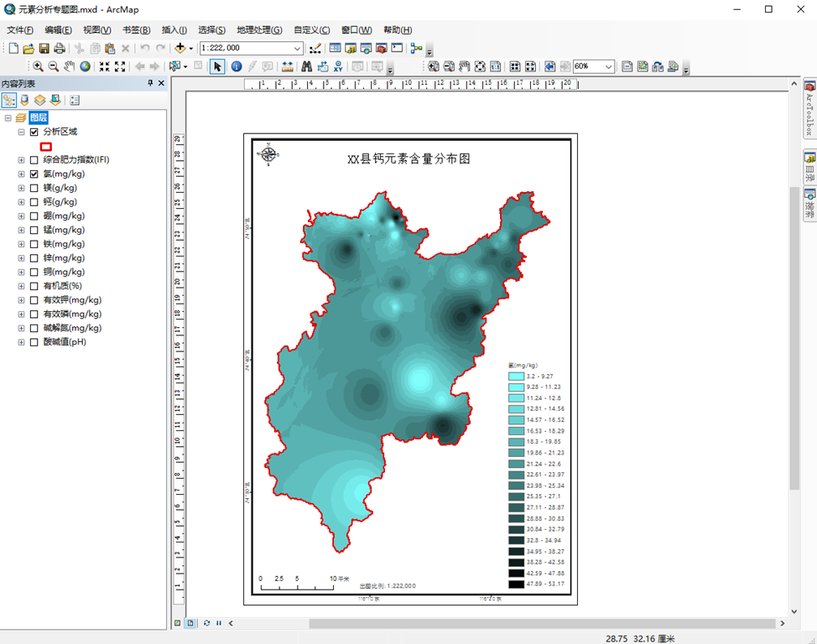This screenshot has width=817, height=644.
Task: Go back to previous layout extent
Action: [549, 66]
